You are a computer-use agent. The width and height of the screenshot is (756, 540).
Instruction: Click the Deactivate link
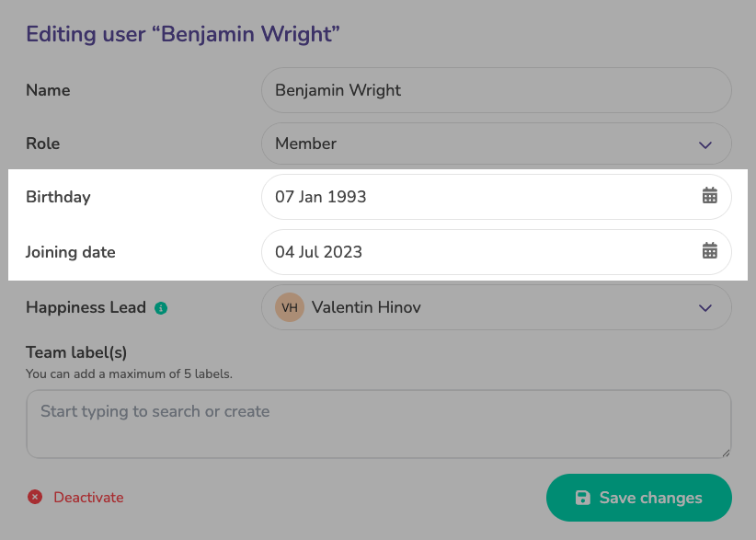tap(88, 498)
